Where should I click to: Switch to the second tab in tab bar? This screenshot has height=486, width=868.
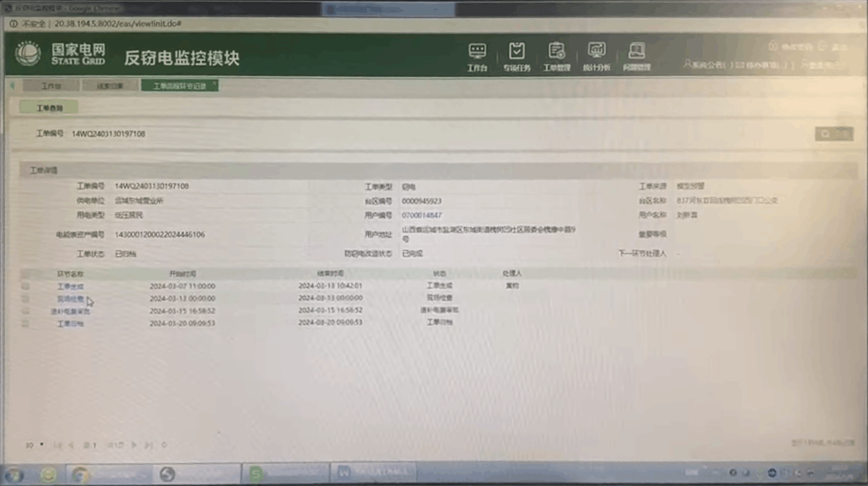pyautogui.click(x=110, y=86)
